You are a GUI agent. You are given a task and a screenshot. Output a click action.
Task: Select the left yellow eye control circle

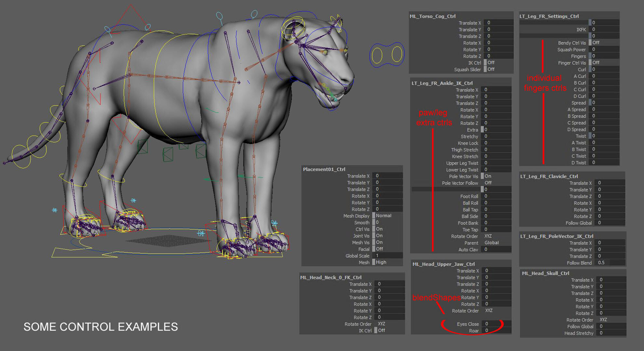click(377, 55)
